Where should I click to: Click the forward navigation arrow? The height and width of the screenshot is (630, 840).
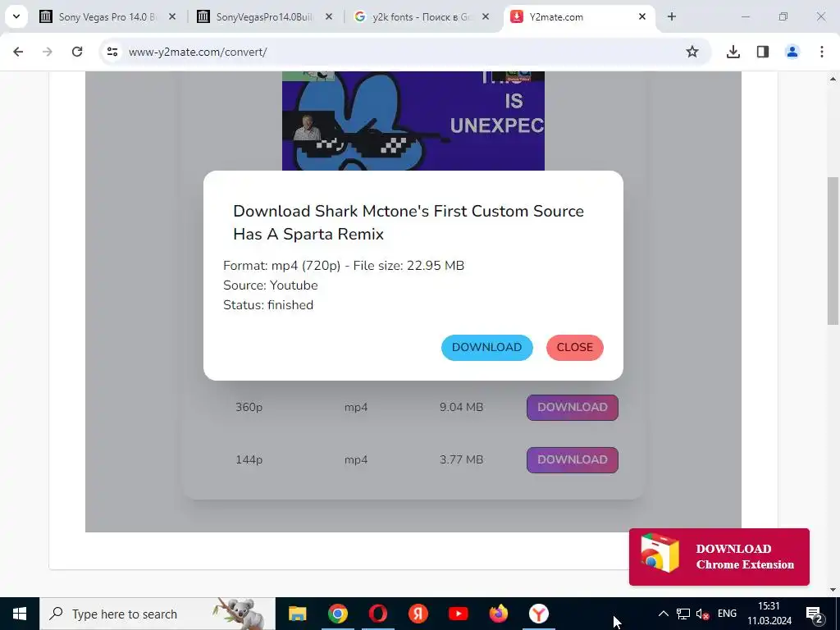[x=48, y=52]
